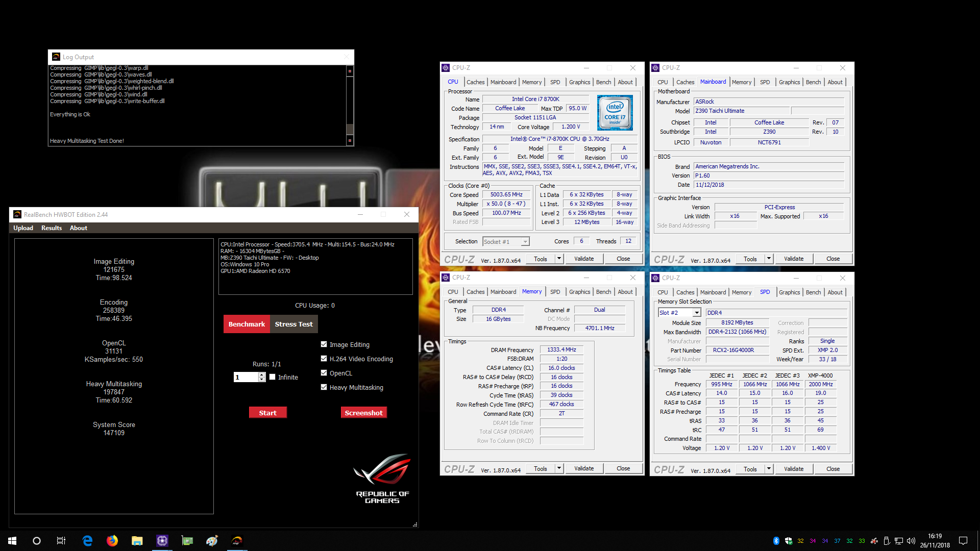Click Safely Remove Hardware USB tray icon
980x551 pixels.
click(x=887, y=541)
